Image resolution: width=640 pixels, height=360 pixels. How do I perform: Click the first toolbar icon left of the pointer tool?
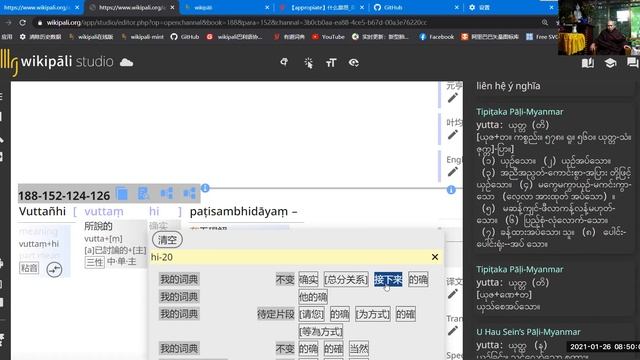point(284,62)
